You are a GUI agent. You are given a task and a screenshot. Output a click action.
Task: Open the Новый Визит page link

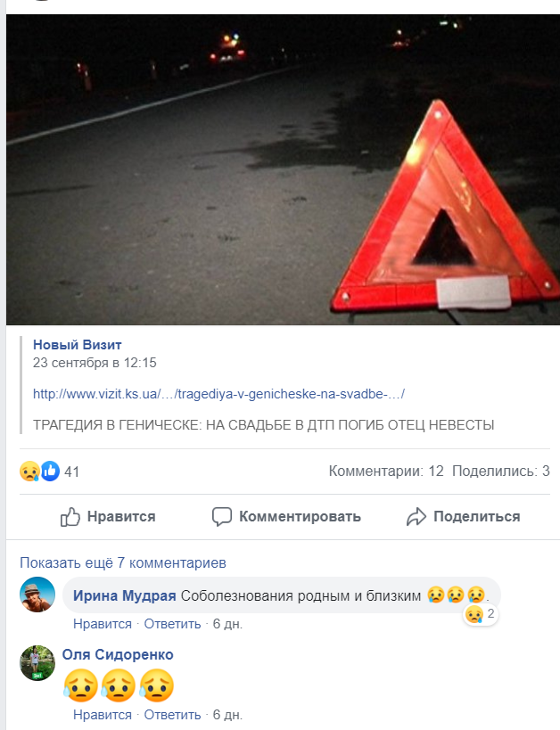pos(78,345)
